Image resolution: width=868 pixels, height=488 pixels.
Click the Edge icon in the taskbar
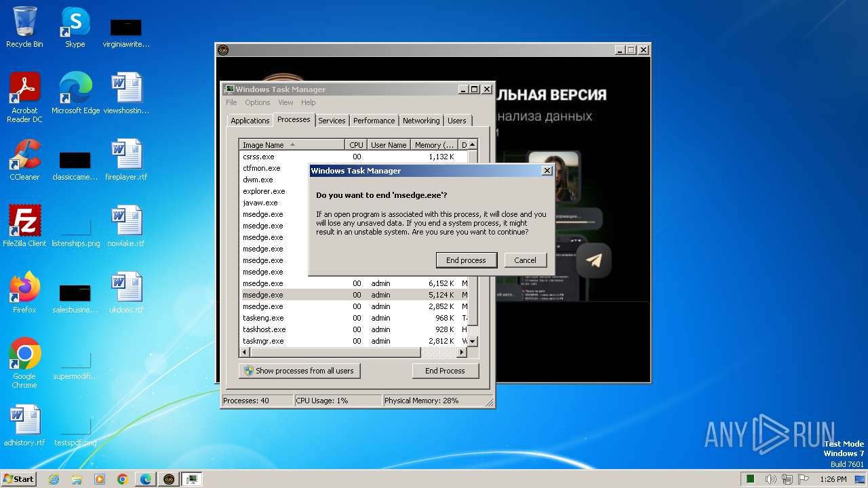click(x=146, y=479)
